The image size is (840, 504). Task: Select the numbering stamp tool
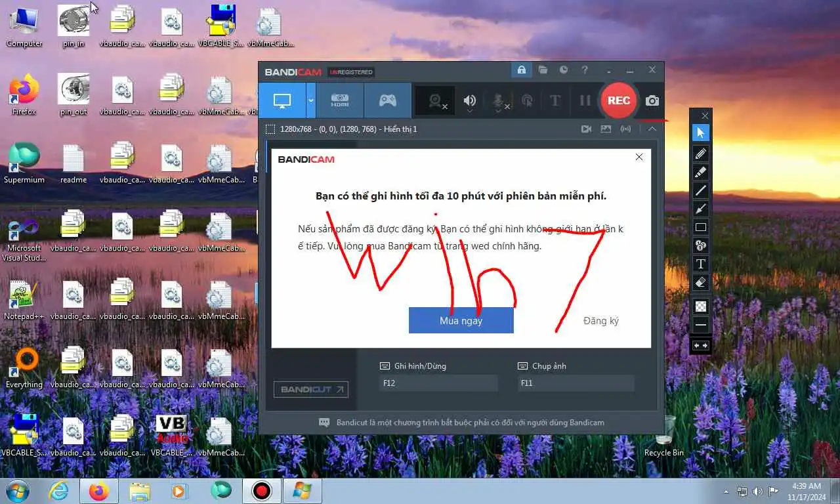click(x=700, y=245)
